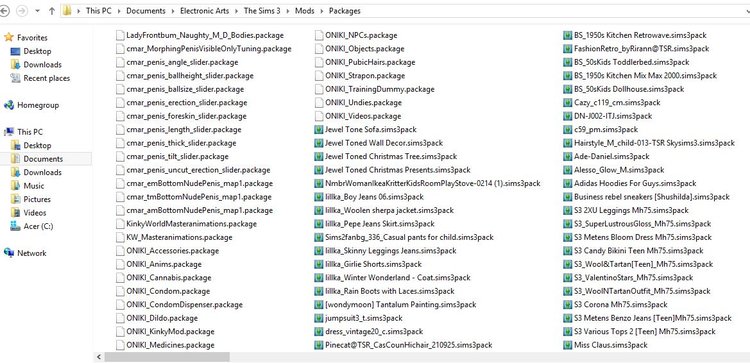This screenshot has width=750, height=363.
Task: Select S3 Candy Bikini Teen Mh75.sims3pack file name
Action: click(x=639, y=251)
